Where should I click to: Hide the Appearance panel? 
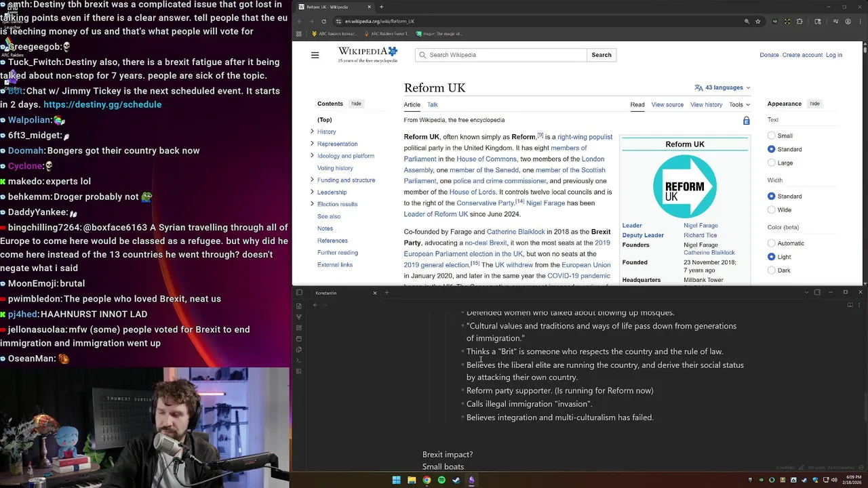pos(814,104)
